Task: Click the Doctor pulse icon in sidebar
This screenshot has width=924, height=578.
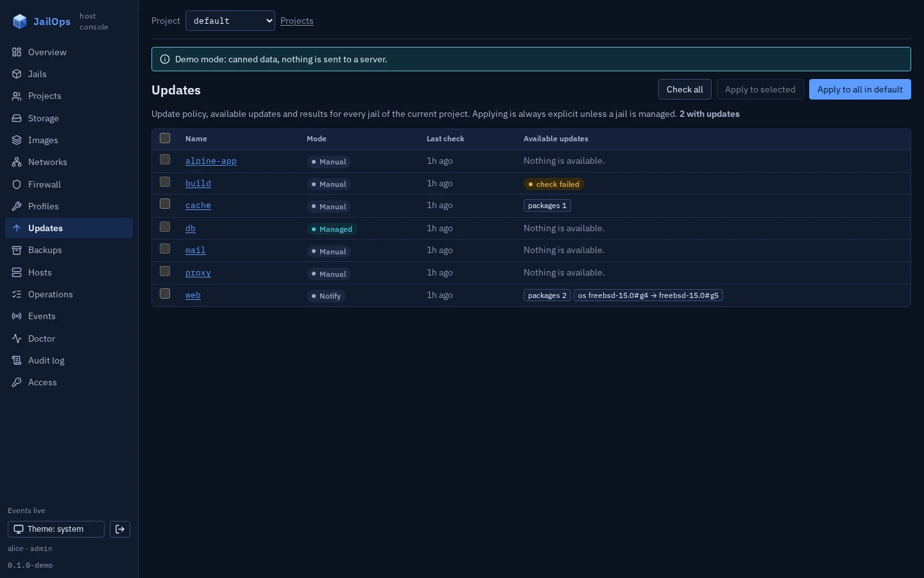Action: pos(17,338)
